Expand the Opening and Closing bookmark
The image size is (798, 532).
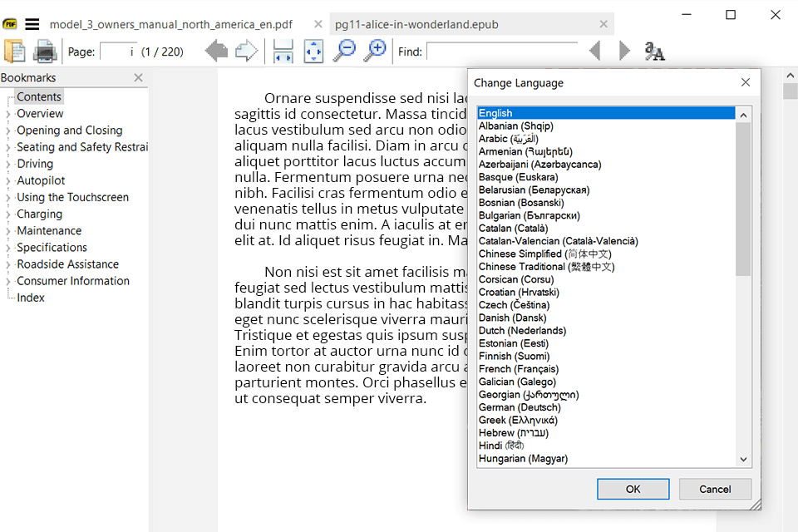8,131
